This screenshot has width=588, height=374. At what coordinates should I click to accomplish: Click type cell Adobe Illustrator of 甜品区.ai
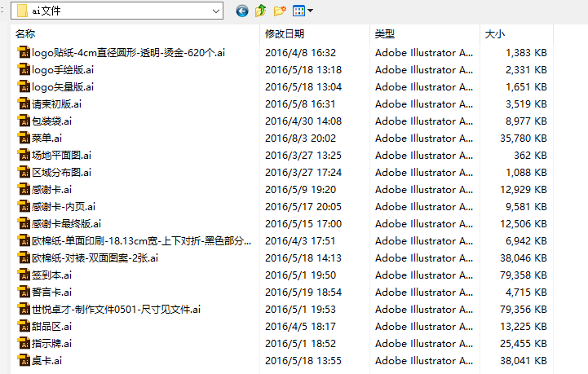pos(424,327)
